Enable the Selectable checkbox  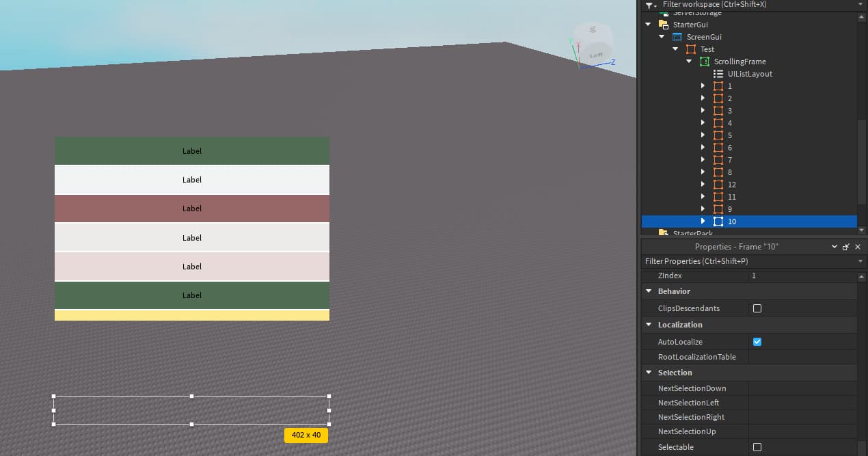coord(757,447)
